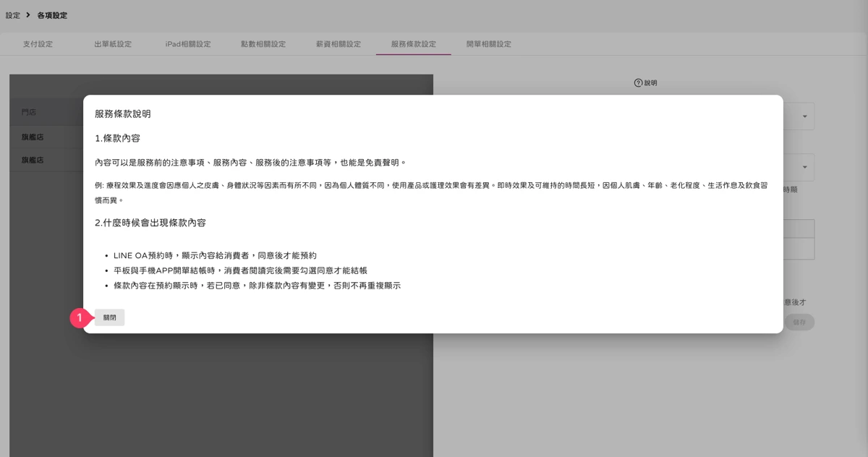Open the 說明 help question-mark icon
Screen dimensions: 868x457
point(638,83)
